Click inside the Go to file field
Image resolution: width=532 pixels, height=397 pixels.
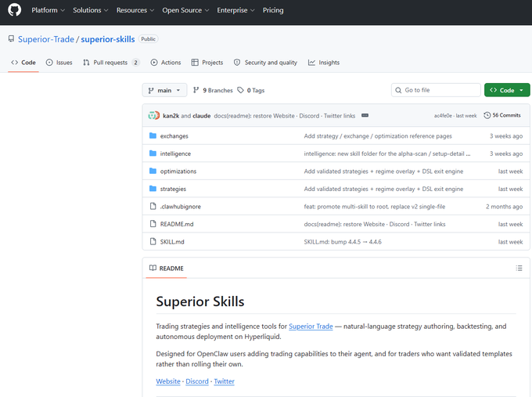(x=436, y=90)
